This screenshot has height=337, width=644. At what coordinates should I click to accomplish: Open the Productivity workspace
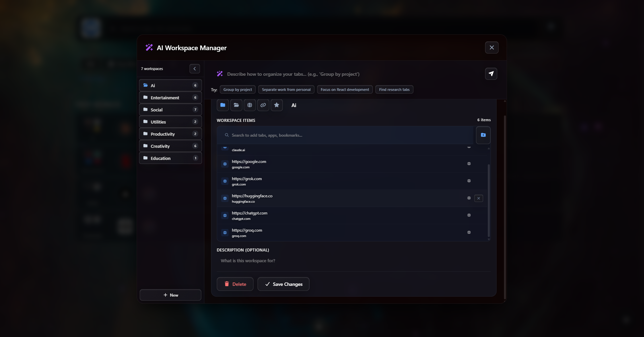coord(170,134)
